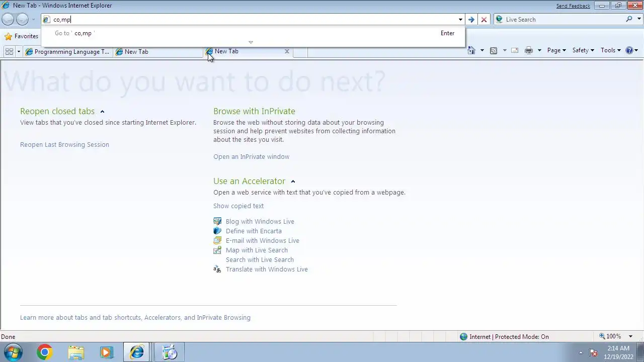Click the Send Feedback link

pos(573,6)
